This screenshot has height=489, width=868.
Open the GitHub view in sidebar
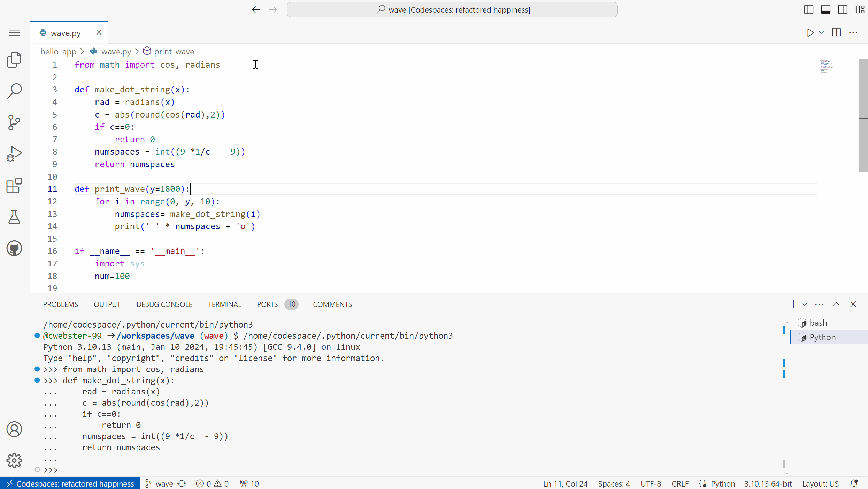pyautogui.click(x=14, y=248)
